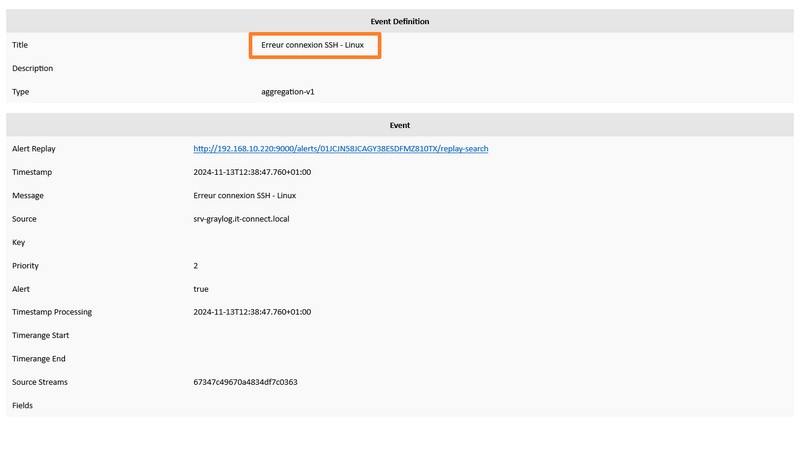
Task: Click the Timerange Start label
Action: 40,335
